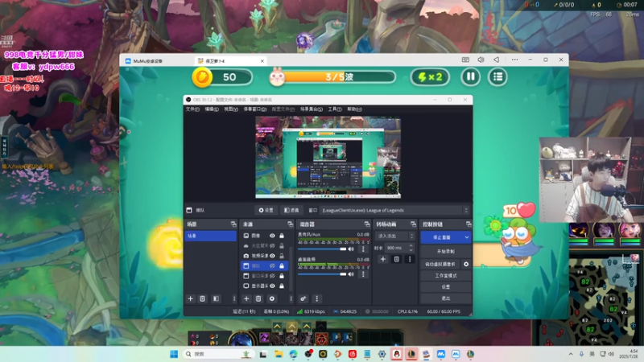Remove scene using Scenes trash icon
The image size is (644, 362).
coord(203,298)
